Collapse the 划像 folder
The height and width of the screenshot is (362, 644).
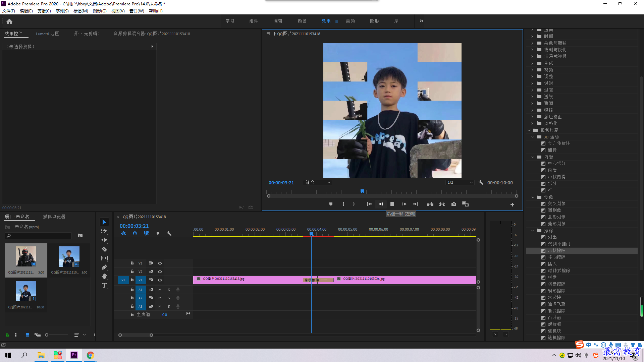coord(533,197)
